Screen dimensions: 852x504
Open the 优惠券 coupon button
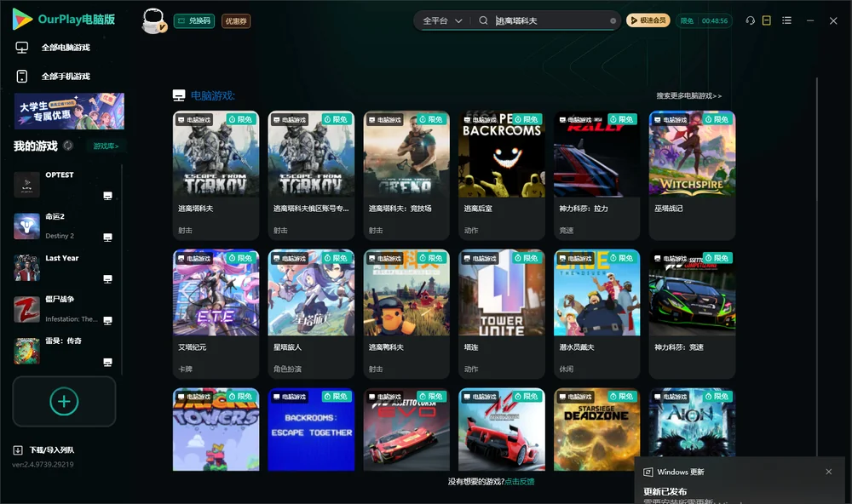[236, 21]
